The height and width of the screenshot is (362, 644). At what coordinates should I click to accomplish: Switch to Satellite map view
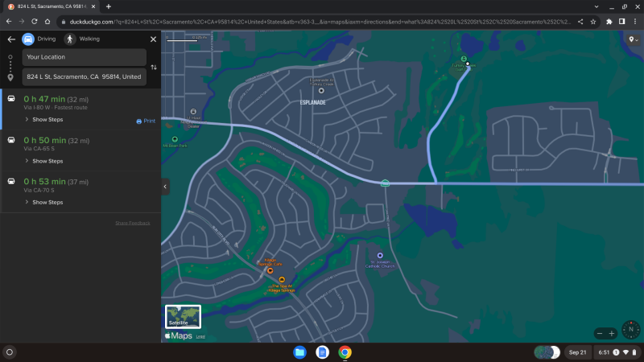(183, 316)
